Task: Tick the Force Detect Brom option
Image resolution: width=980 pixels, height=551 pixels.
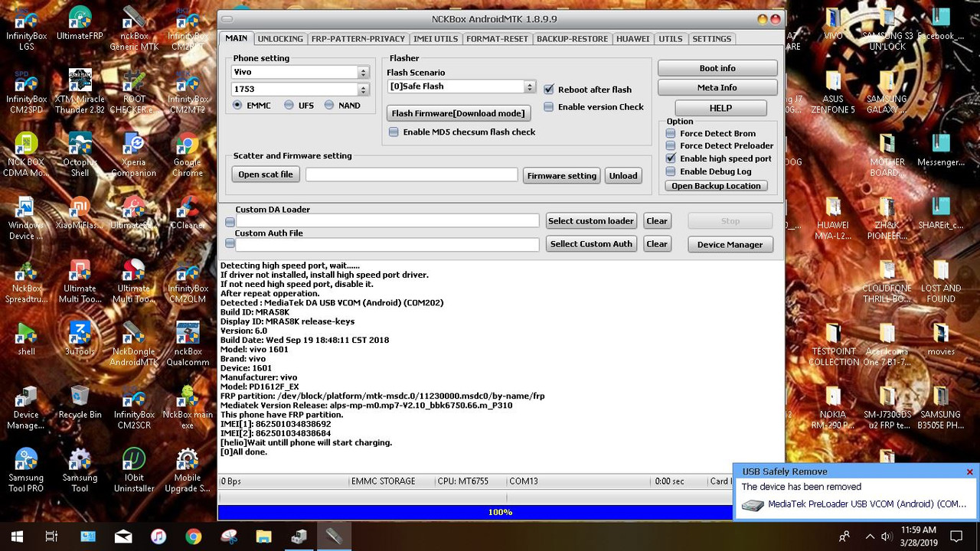Action: pos(671,133)
